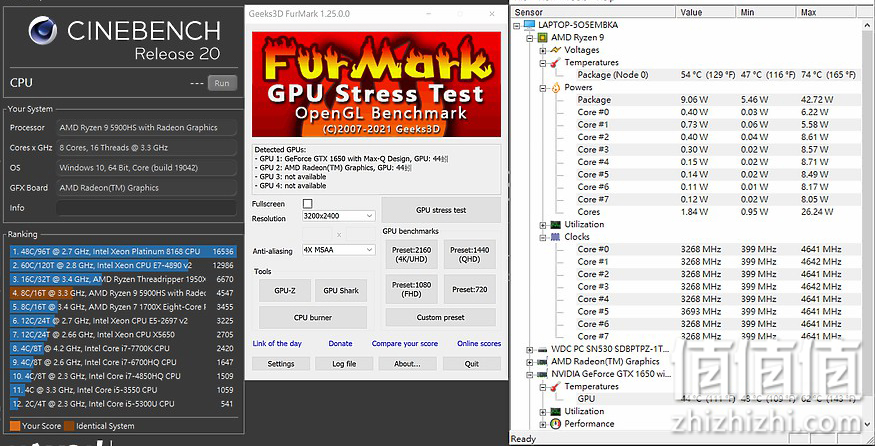
Task: Sort by the Value column header
Action: [x=706, y=12]
